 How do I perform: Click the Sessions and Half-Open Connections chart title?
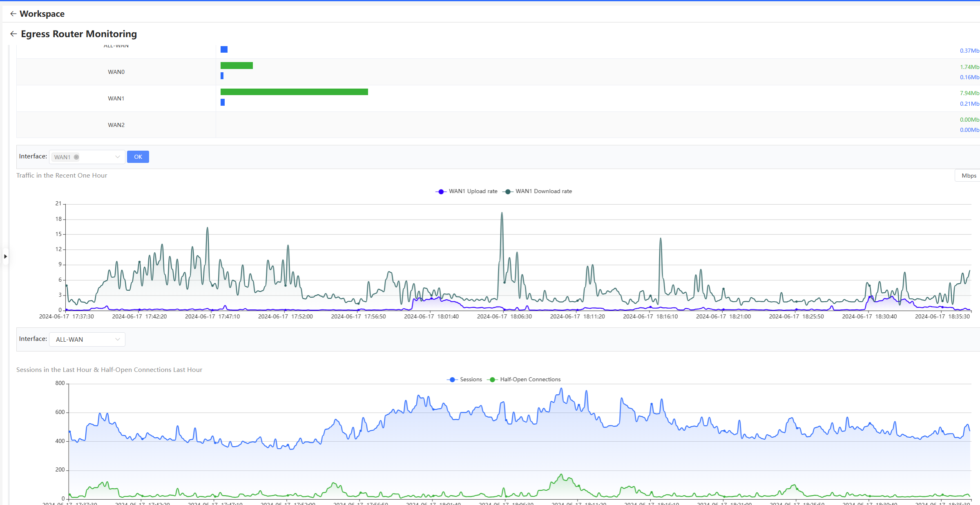(x=109, y=369)
